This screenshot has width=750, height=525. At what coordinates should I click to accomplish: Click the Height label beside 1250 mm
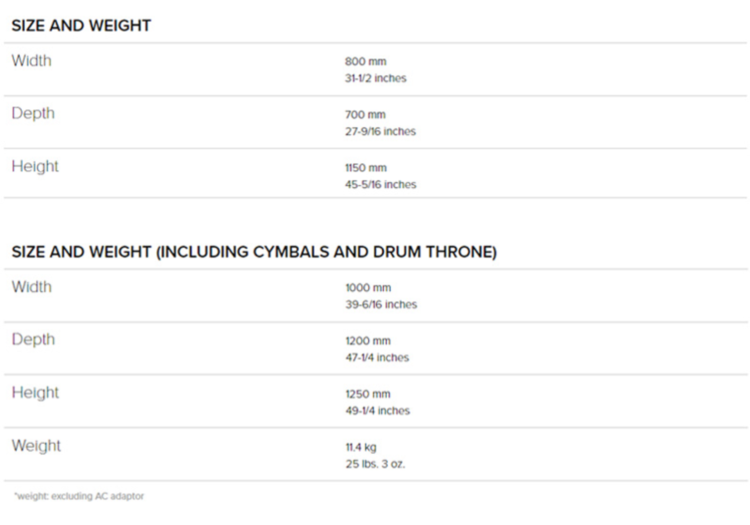click(35, 393)
